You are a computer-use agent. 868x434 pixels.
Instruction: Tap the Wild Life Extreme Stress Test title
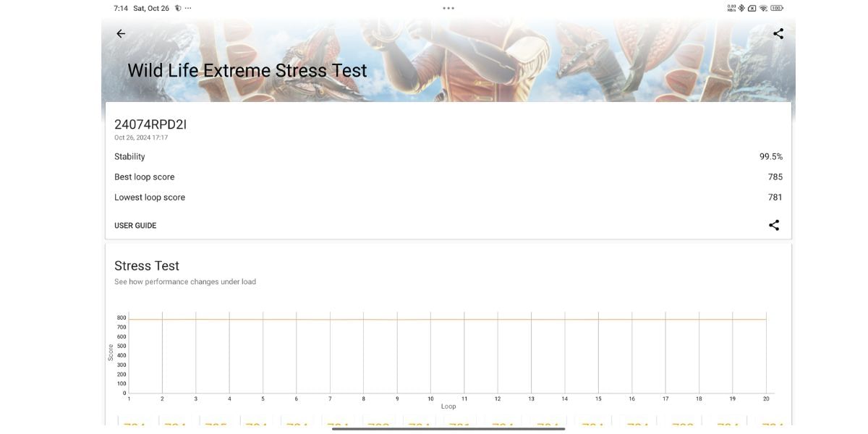pyautogui.click(x=247, y=71)
